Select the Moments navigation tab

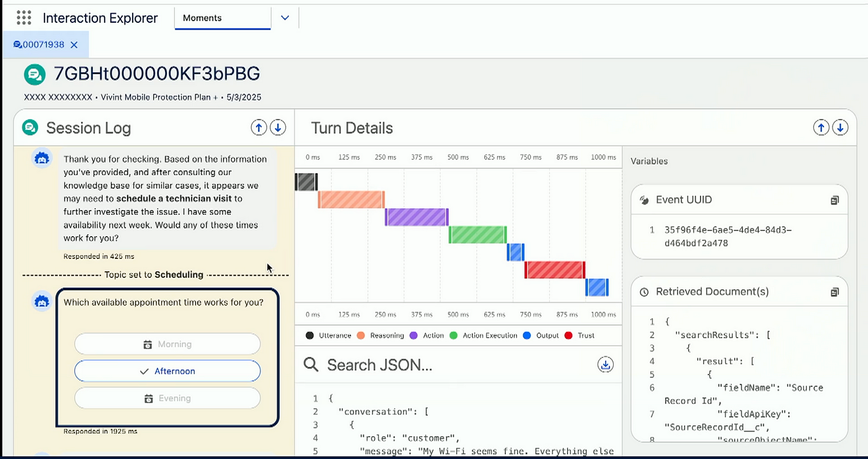coord(223,18)
